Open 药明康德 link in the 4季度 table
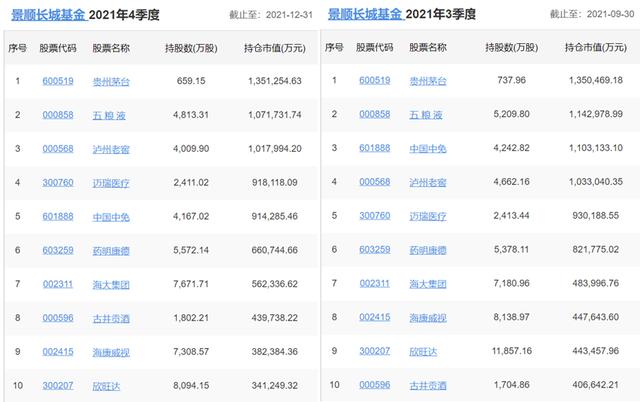Image resolution: width=640 pixels, height=402 pixels. (111, 251)
